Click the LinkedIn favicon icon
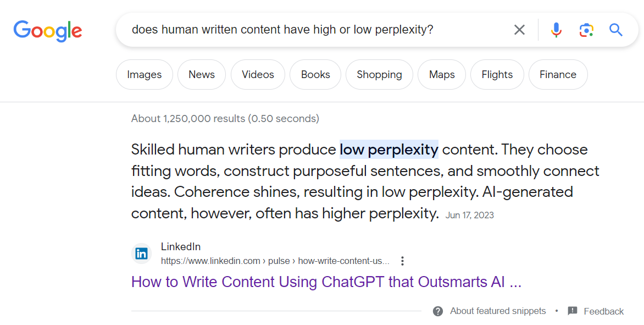644x325 pixels. tap(142, 254)
